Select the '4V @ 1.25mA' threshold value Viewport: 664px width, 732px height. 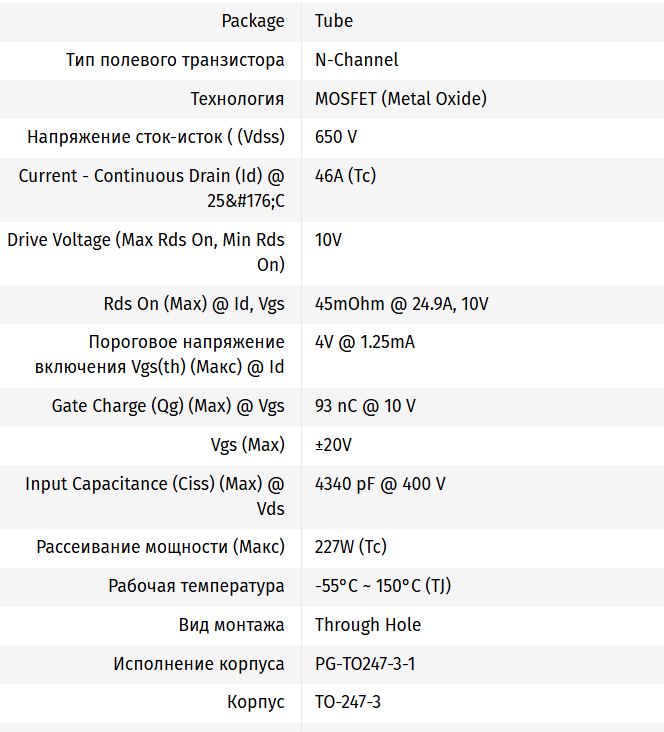tap(364, 342)
